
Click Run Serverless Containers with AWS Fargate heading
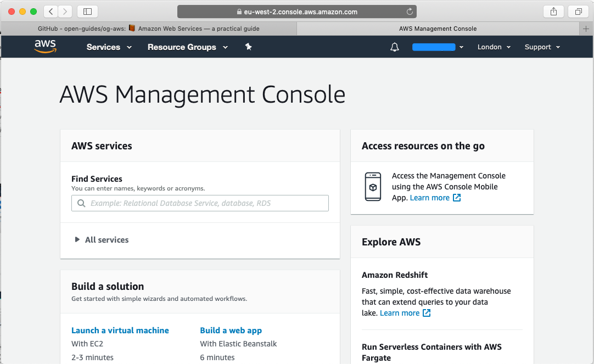432,352
